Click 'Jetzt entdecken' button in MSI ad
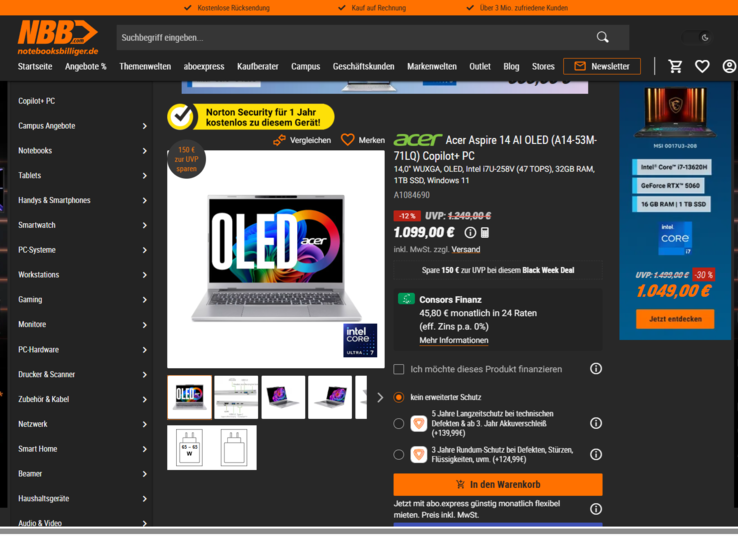Viewport: 738px width, 536px height. click(675, 319)
